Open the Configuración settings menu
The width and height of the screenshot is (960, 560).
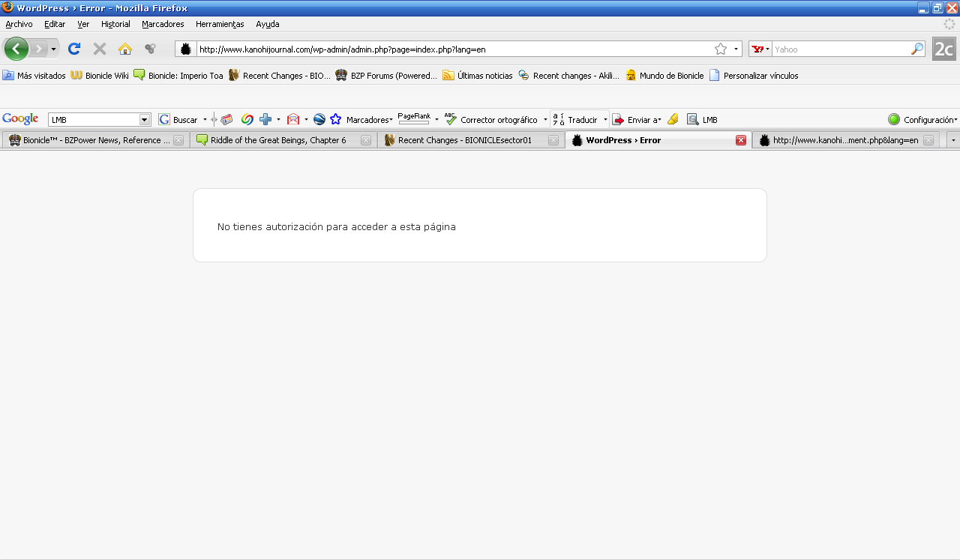pyautogui.click(x=922, y=119)
